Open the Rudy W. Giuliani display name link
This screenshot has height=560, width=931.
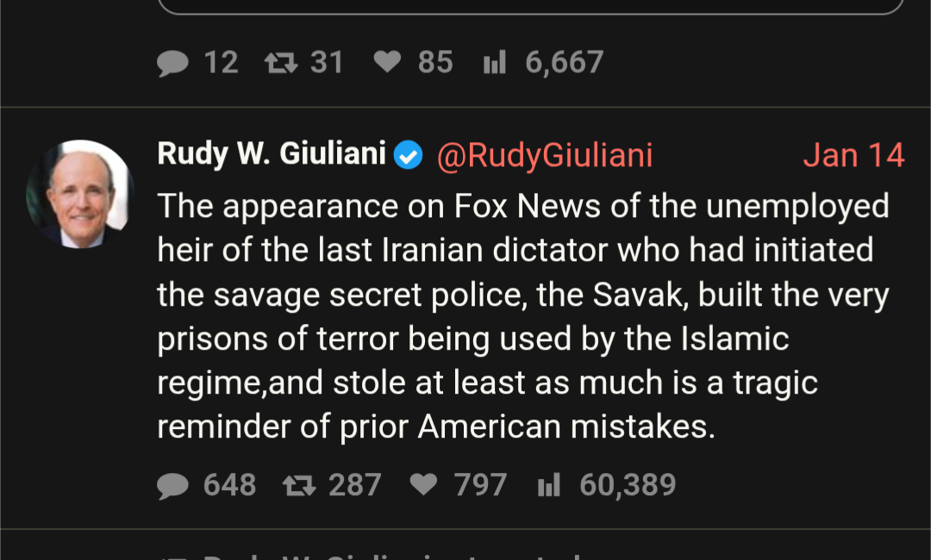(271, 154)
